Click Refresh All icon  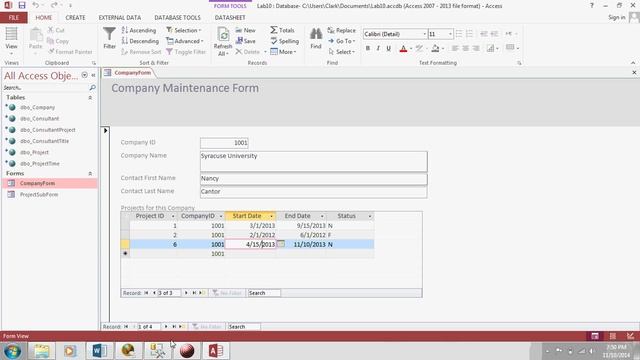click(223, 41)
